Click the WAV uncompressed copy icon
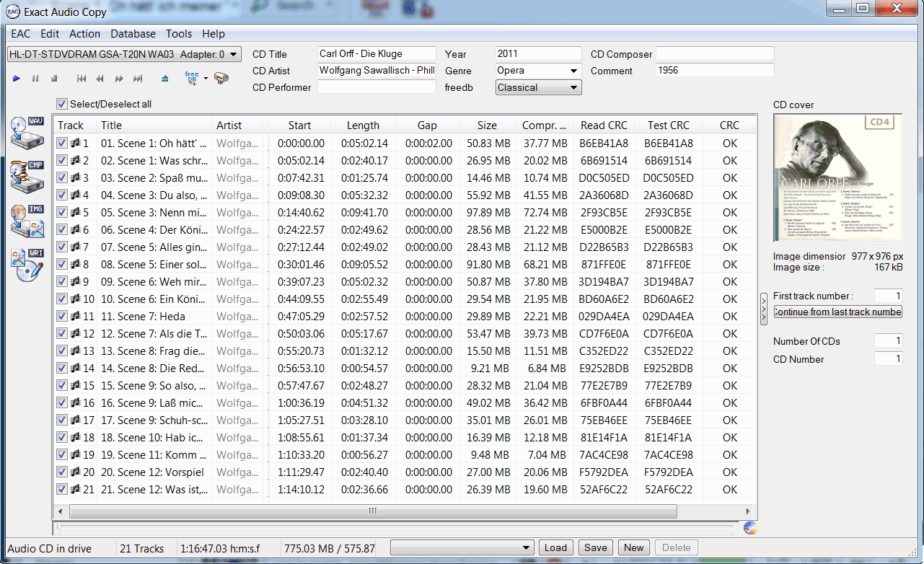 coord(27,131)
